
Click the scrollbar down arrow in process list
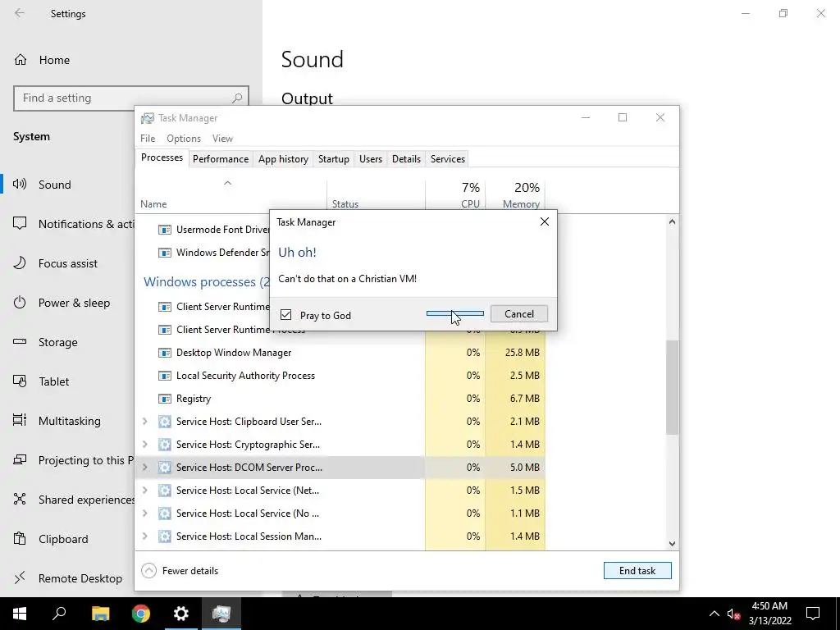click(672, 543)
